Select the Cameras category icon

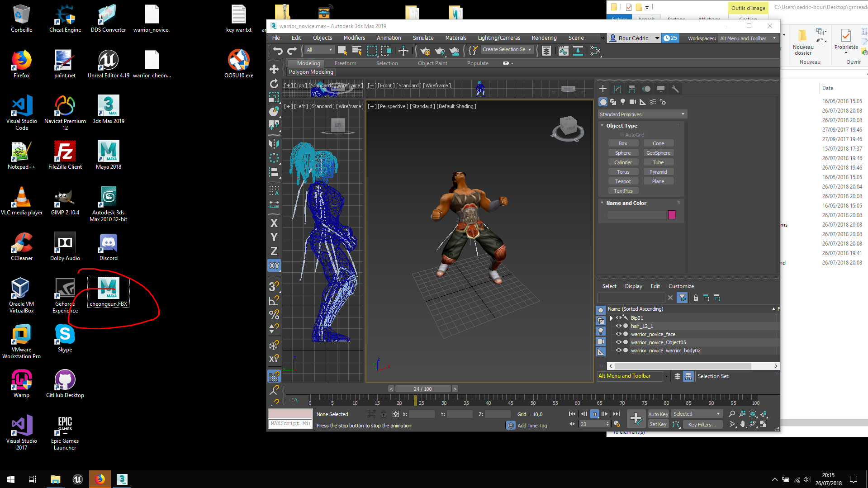pyautogui.click(x=633, y=102)
